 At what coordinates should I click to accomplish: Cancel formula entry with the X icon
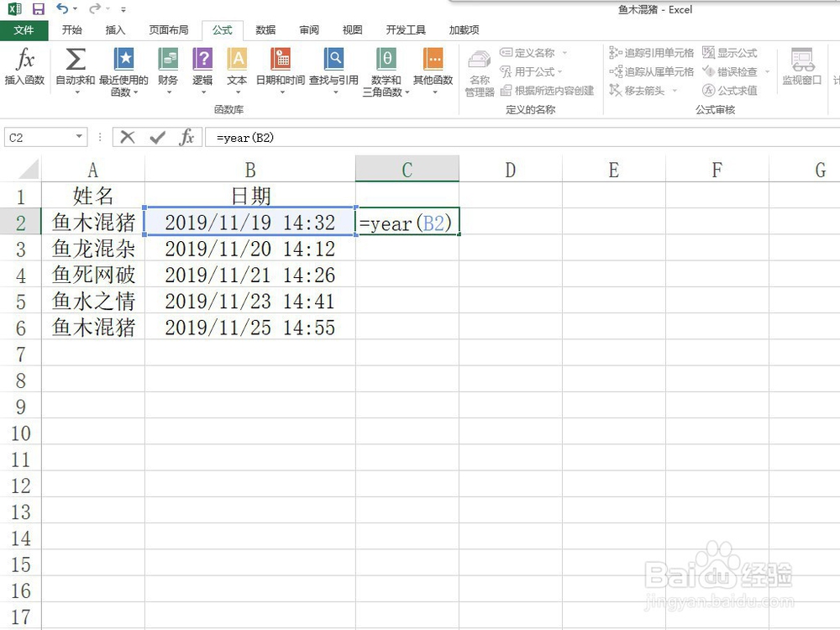point(128,137)
